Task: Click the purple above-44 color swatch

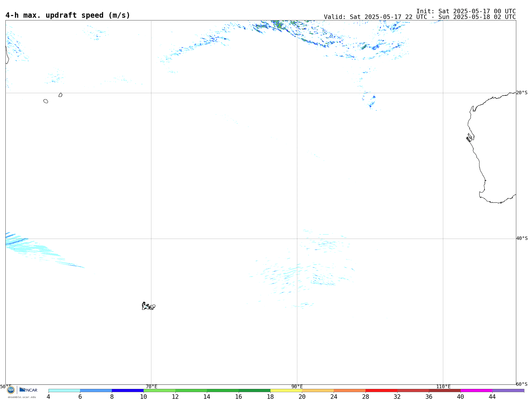Action: (508, 390)
